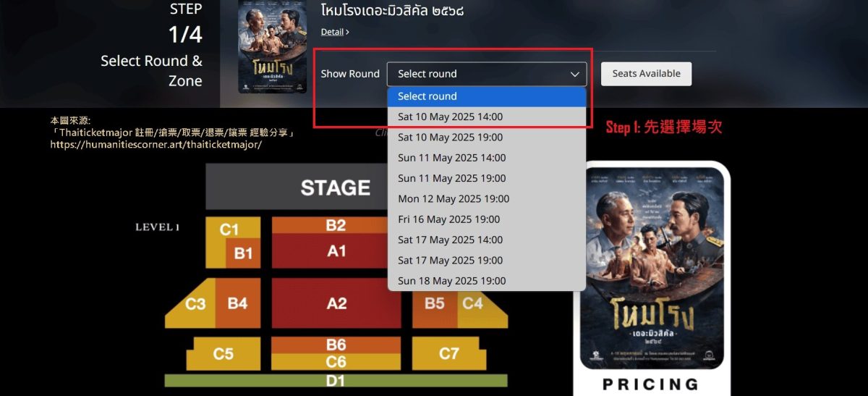Click the Seats Available button
The height and width of the screenshot is (396, 868).
(646, 74)
